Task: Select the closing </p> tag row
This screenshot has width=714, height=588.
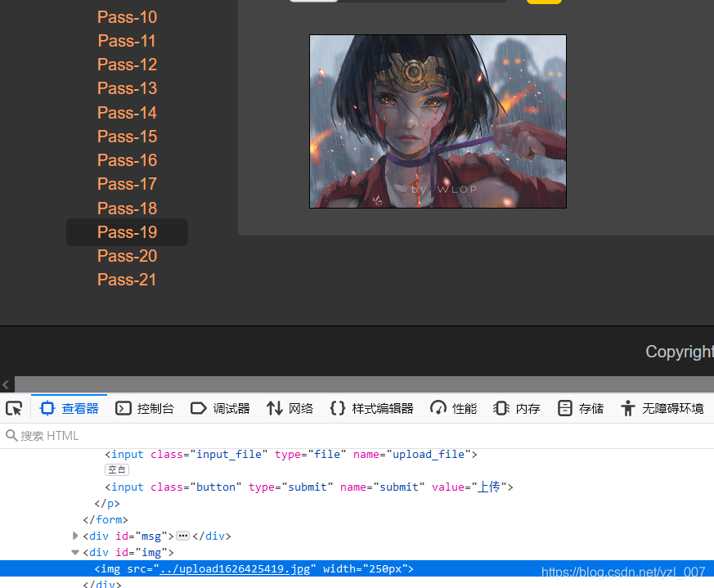Action: [x=107, y=503]
